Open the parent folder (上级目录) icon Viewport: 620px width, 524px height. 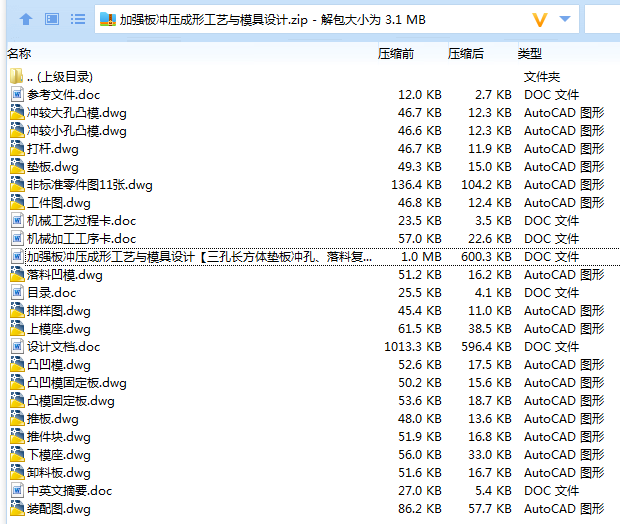coord(17,76)
